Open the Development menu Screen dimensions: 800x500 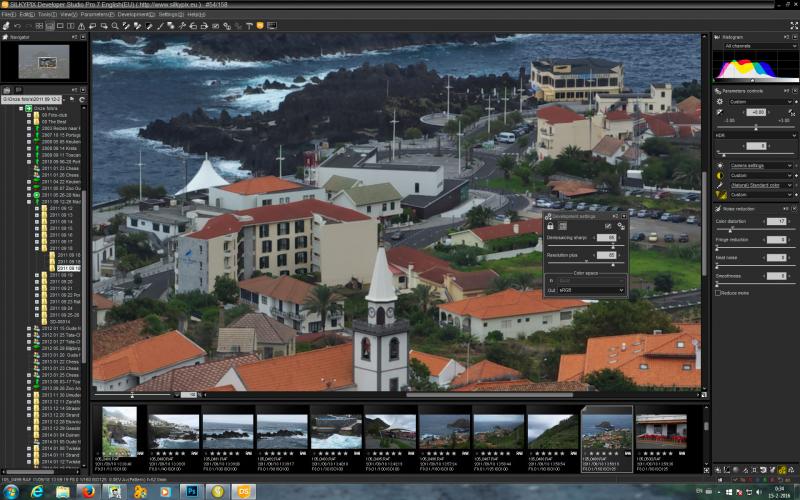[136, 14]
